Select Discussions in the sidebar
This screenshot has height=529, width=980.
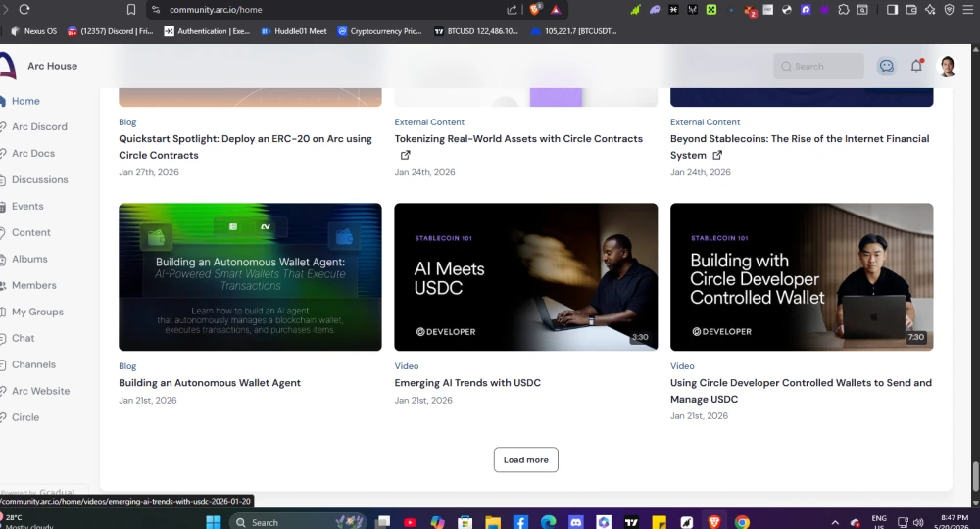[x=40, y=179]
